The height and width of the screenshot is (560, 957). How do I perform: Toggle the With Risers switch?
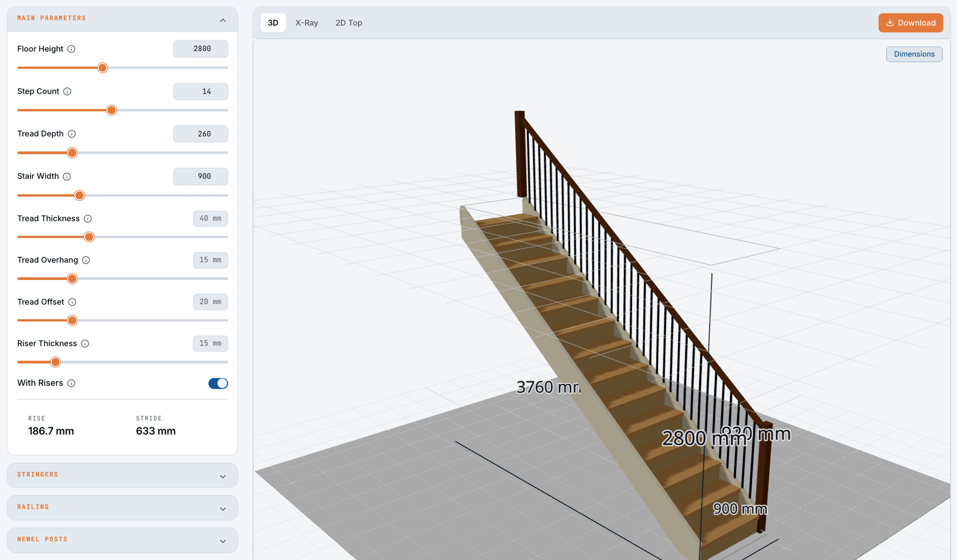pyautogui.click(x=218, y=383)
